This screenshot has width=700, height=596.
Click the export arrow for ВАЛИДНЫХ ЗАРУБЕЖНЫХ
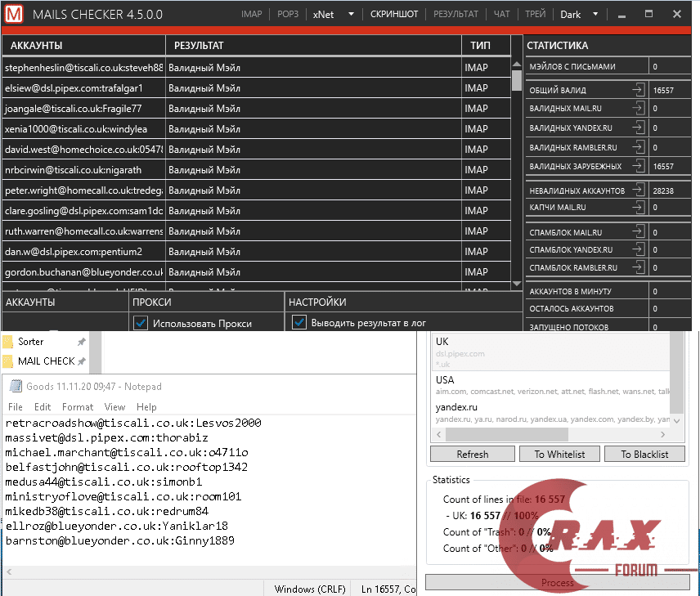pyautogui.click(x=638, y=166)
